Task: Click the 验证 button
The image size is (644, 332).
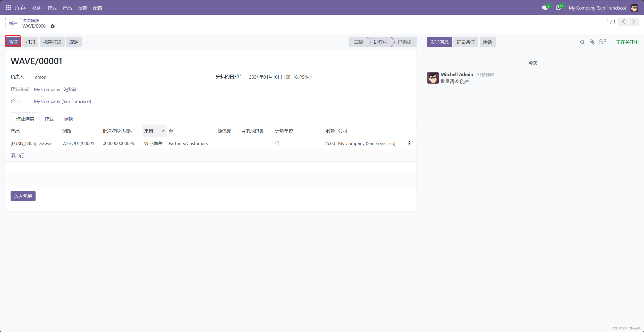Action: [x=13, y=42]
